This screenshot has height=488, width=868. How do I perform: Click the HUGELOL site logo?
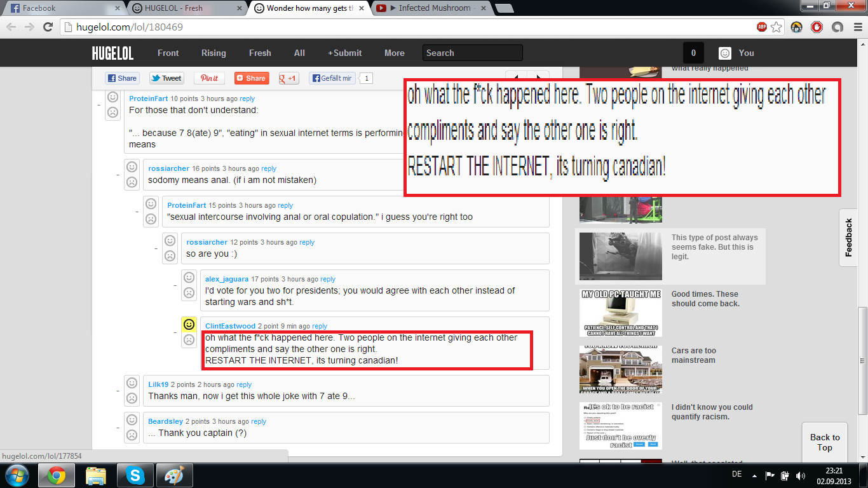tap(112, 53)
